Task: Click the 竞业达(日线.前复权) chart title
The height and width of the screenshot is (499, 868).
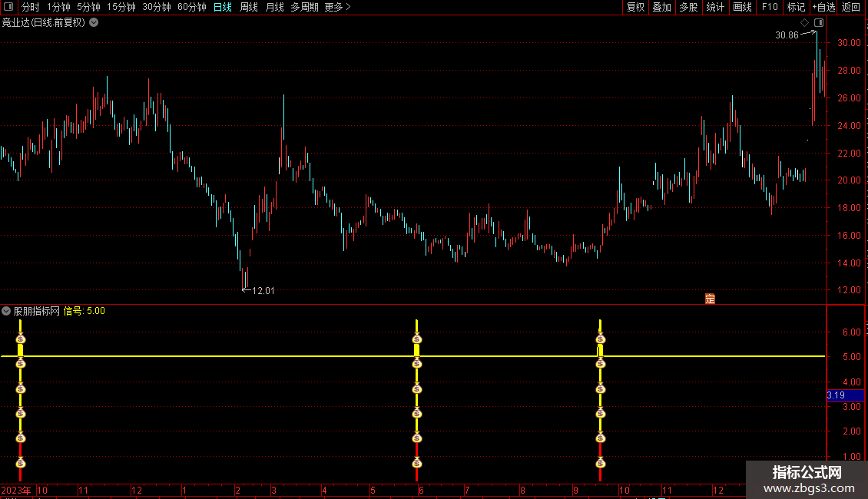Action: pyautogui.click(x=44, y=23)
